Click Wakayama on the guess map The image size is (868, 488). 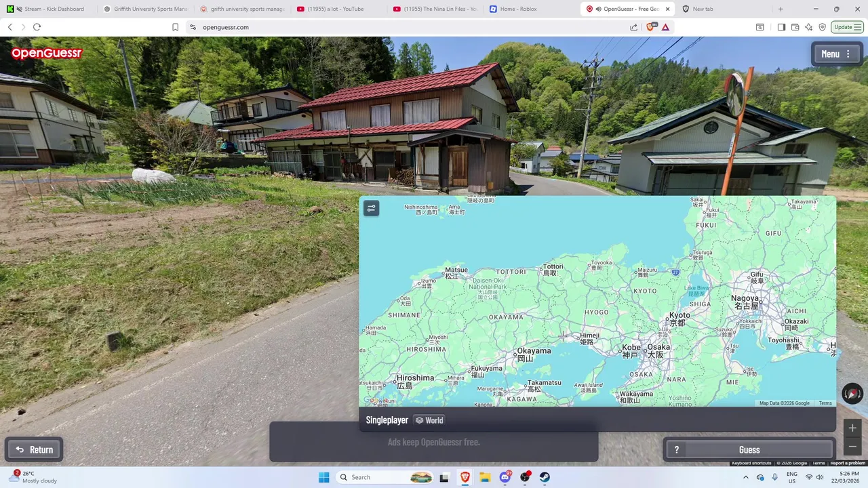coord(636,396)
